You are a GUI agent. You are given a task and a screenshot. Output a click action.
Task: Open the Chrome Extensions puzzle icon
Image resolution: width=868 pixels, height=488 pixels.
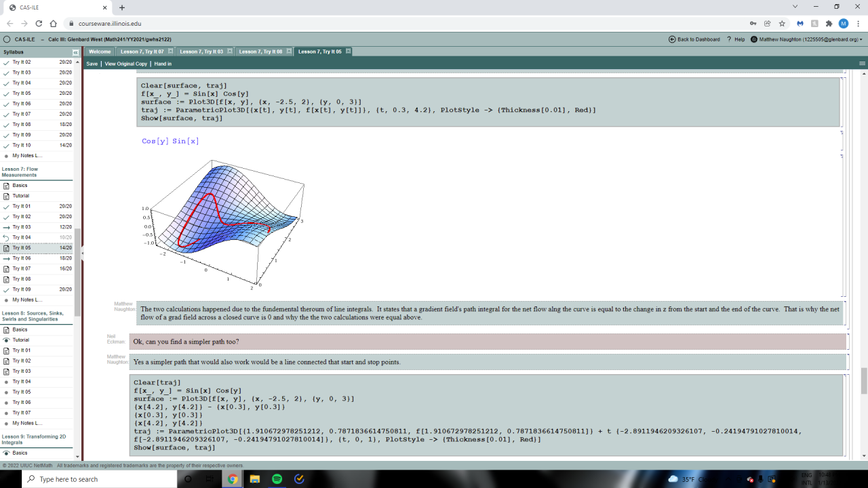click(829, 24)
